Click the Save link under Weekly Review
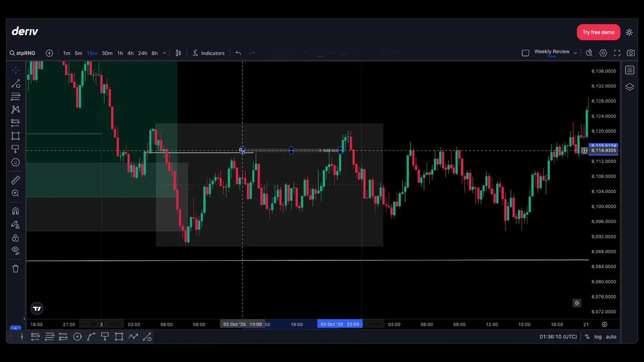Screen dimensions: 644x362 pos(552,57)
